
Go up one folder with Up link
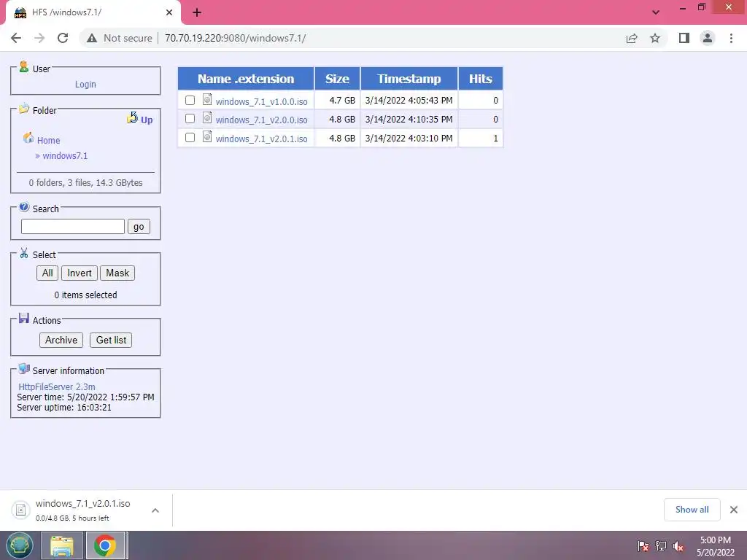pos(147,120)
